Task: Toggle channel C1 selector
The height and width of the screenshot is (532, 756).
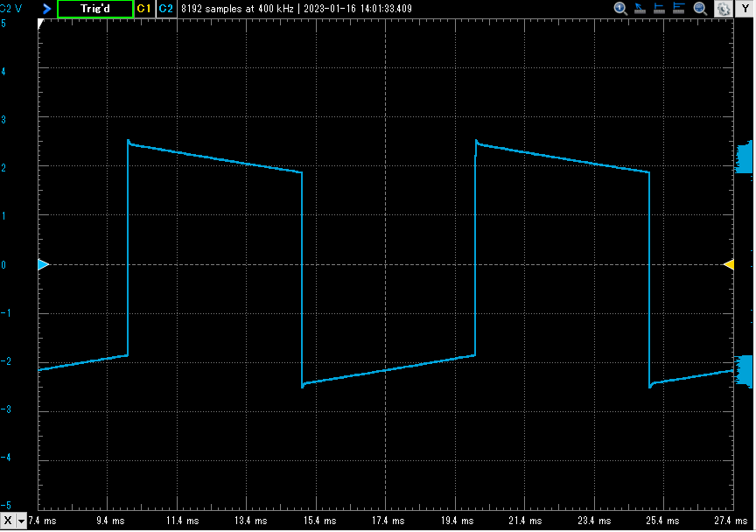Action: click(x=144, y=9)
